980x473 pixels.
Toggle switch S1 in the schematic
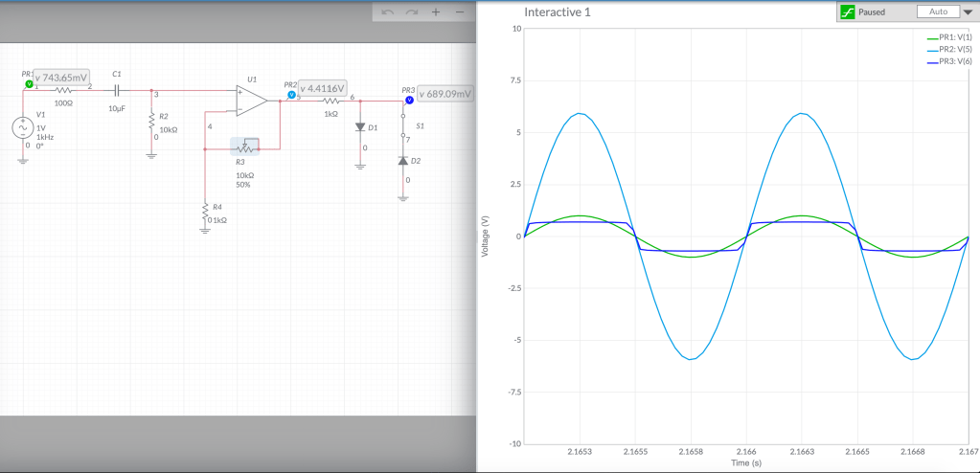(404, 125)
